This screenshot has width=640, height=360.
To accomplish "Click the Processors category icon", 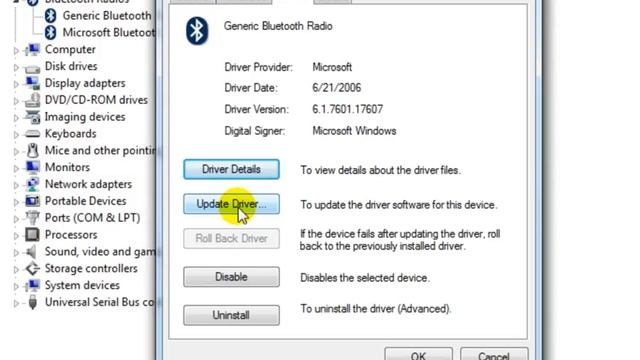I will 33,235.
